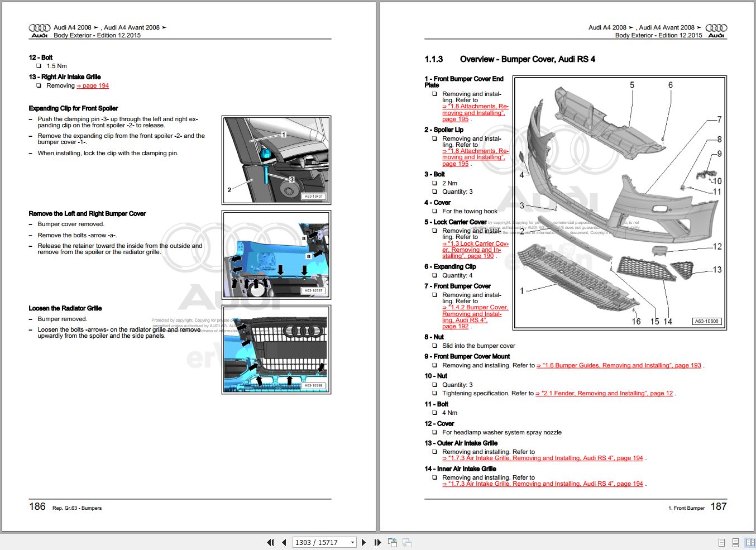The height and width of the screenshot is (550, 756).
Task: Open the 1.4.2 Bumper Cover, Audi RS 4 link
Action: pos(475,317)
